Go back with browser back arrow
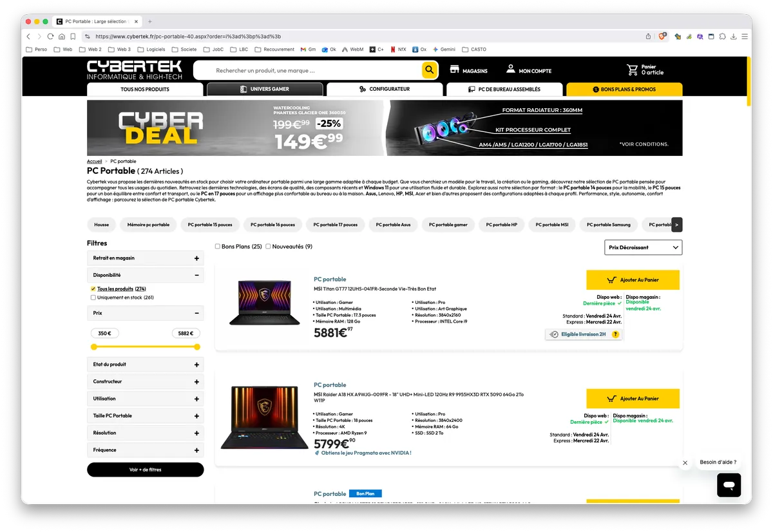This screenshot has width=773, height=532. [28, 37]
